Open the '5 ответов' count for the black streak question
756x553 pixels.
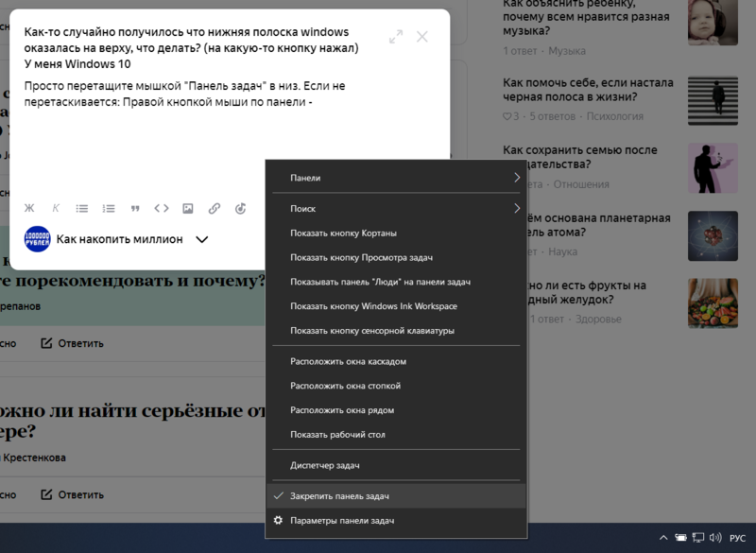point(553,116)
